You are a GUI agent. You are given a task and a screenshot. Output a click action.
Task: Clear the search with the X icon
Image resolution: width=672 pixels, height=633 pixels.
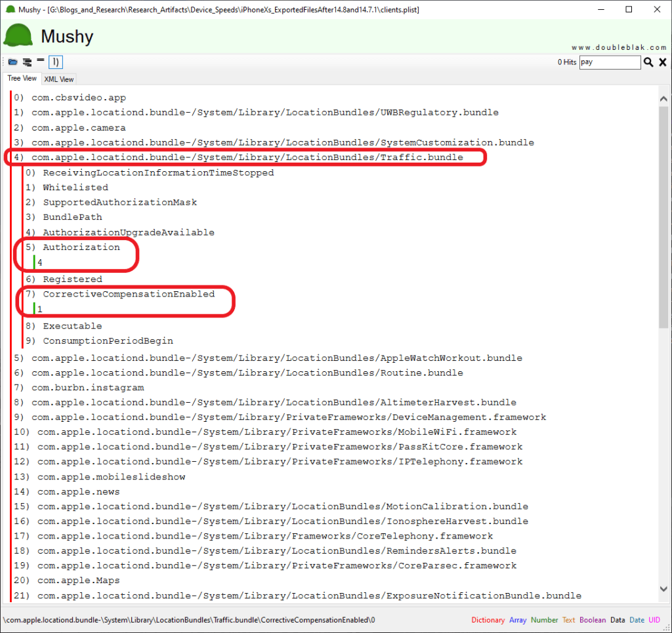click(663, 62)
